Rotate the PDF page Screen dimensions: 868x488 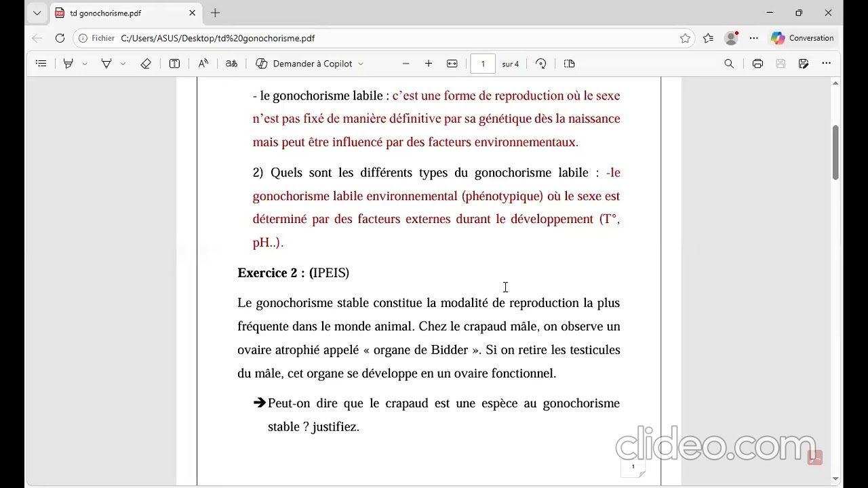540,64
